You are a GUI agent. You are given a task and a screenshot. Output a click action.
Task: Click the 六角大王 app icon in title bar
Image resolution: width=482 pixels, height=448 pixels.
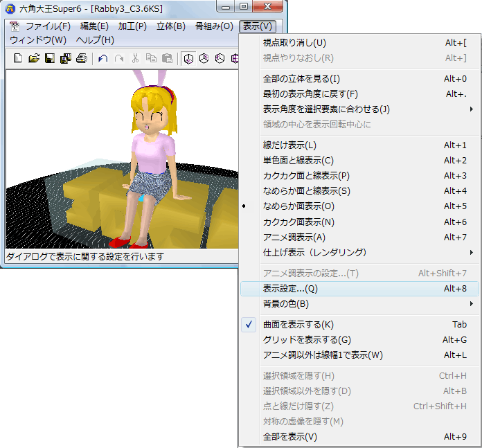coord(10,8)
